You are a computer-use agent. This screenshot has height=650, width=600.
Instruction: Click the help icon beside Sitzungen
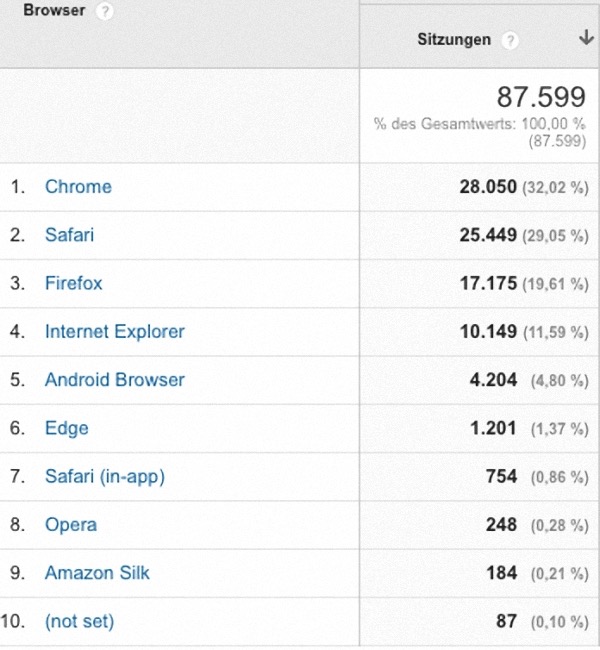click(x=510, y=41)
